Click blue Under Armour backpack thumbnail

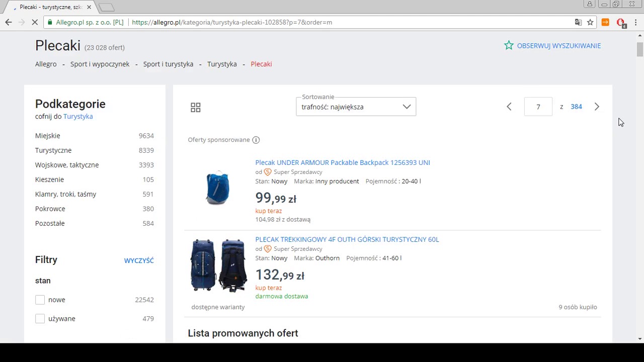[218, 188]
